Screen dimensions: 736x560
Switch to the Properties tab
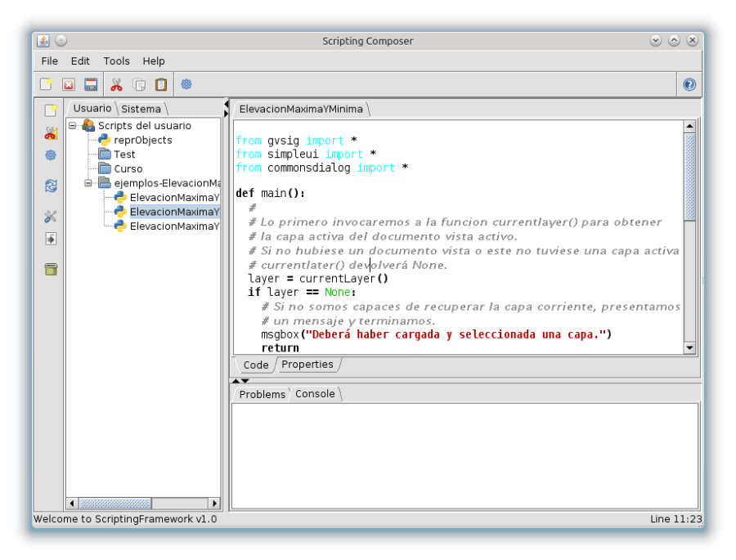(307, 365)
